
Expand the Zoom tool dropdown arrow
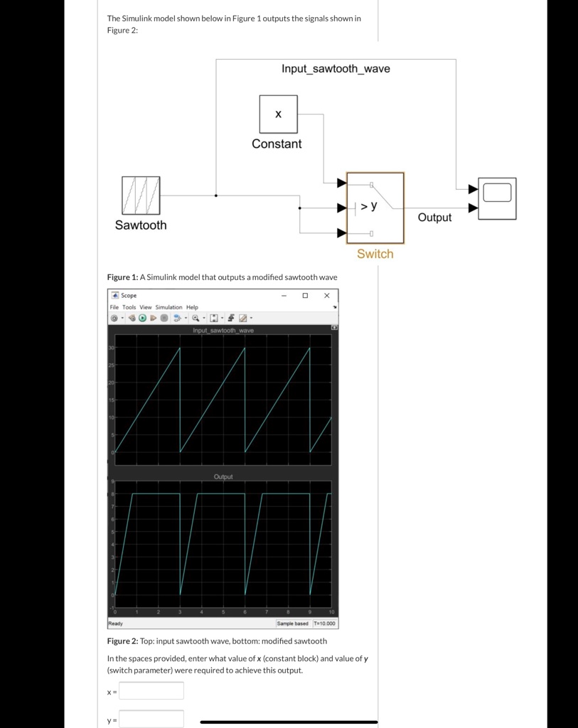point(202,318)
